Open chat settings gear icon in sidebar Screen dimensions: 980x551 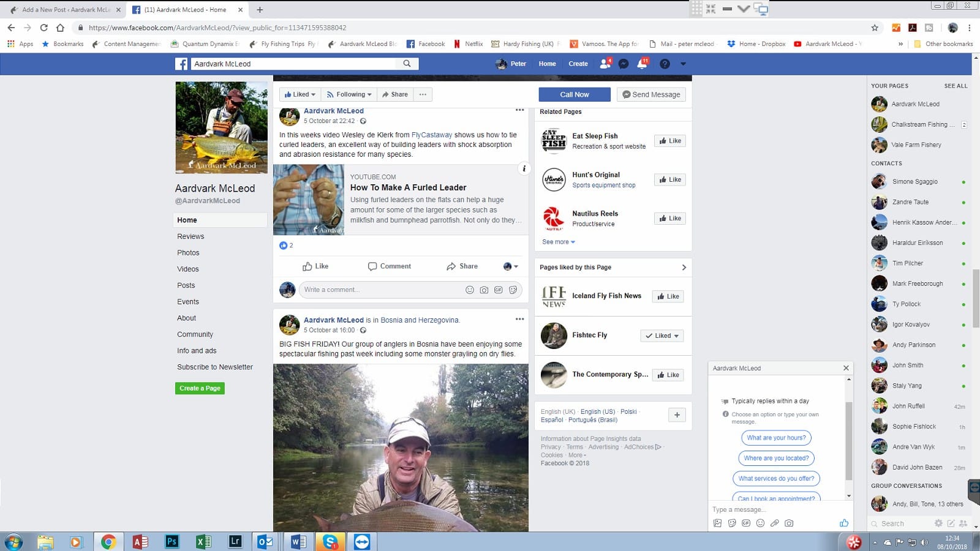point(938,523)
